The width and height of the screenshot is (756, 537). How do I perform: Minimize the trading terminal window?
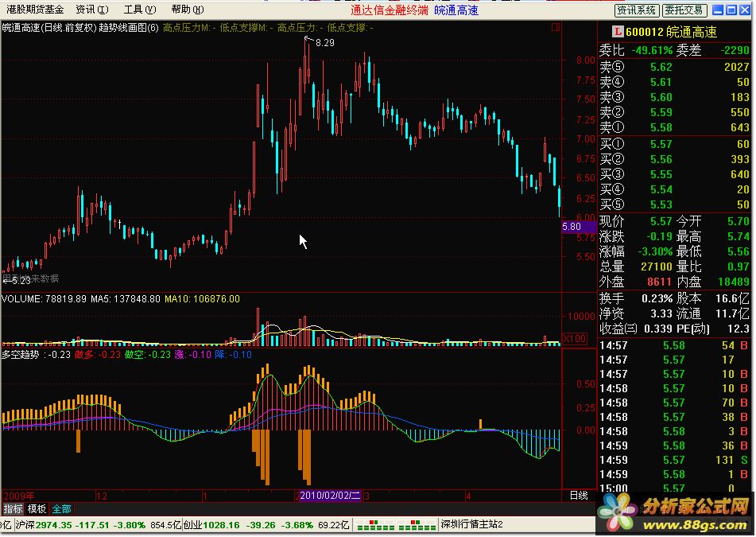[x=719, y=10]
